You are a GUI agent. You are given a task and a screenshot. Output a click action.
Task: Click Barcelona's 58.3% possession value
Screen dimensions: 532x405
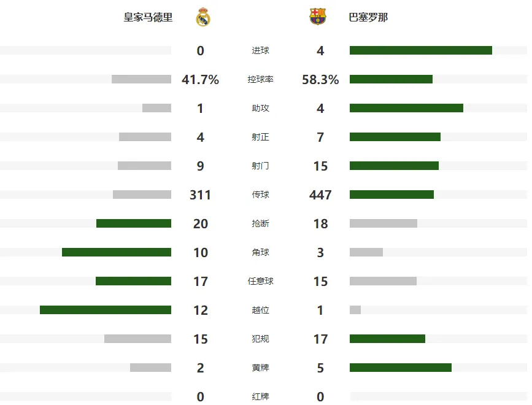point(320,80)
